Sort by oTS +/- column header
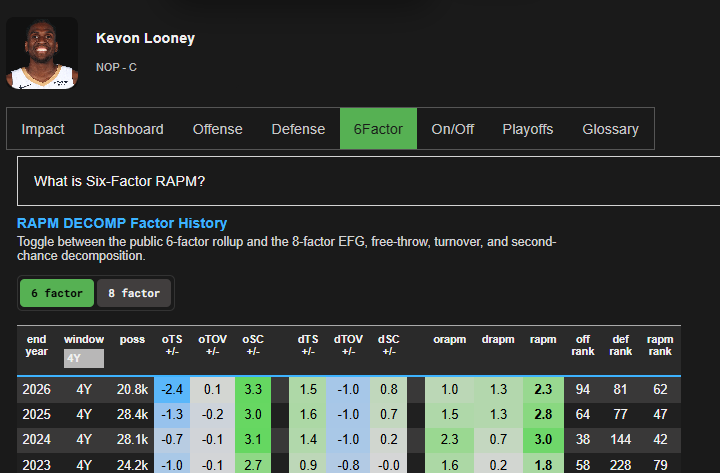 (172, 345)
